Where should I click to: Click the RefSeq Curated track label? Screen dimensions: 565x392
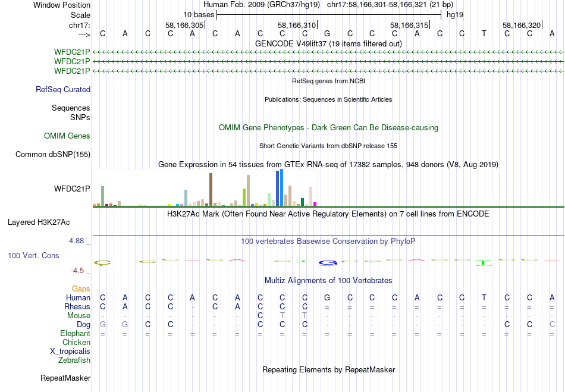click(x=63, y=89)
